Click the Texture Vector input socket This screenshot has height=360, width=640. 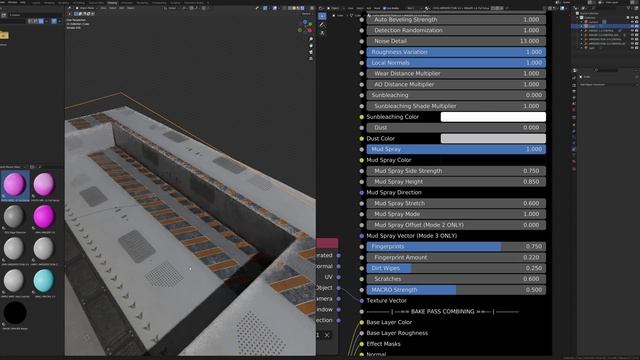362,301
